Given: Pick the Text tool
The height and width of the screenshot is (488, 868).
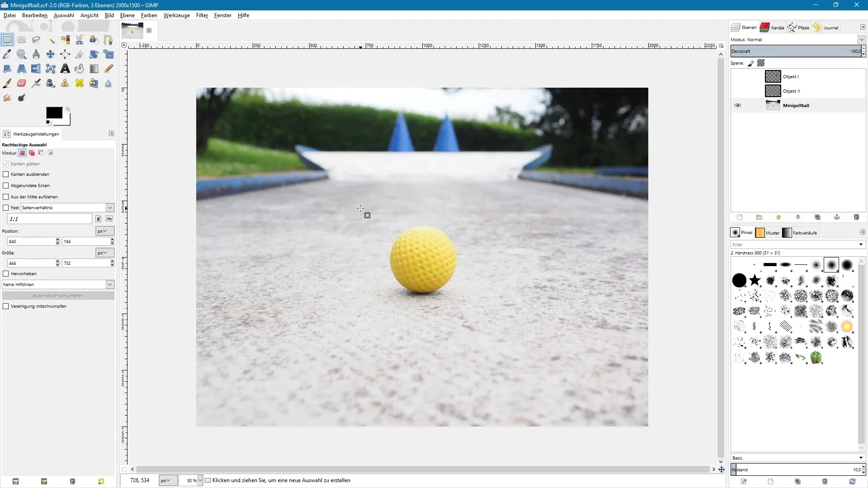Looking at the screenshot, I should (x=65, y=69).
